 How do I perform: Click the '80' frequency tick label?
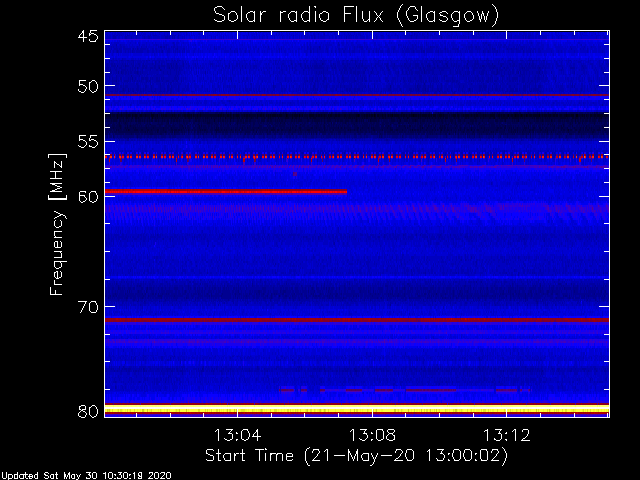click(x=88, y=411)
